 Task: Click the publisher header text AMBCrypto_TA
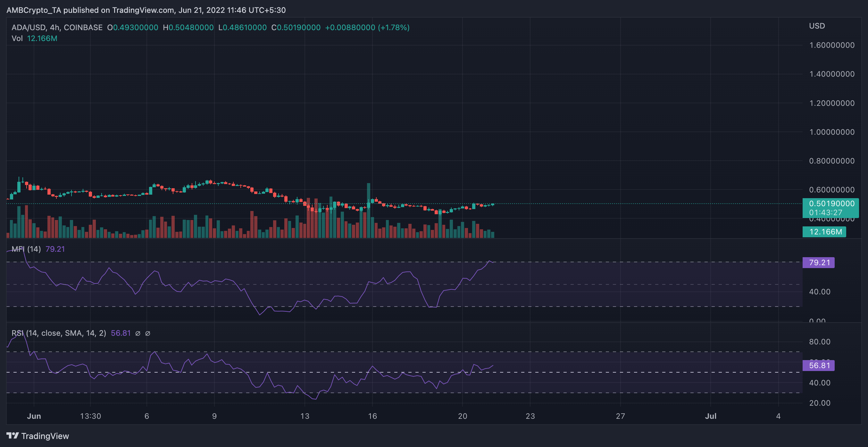pos(34,10)
